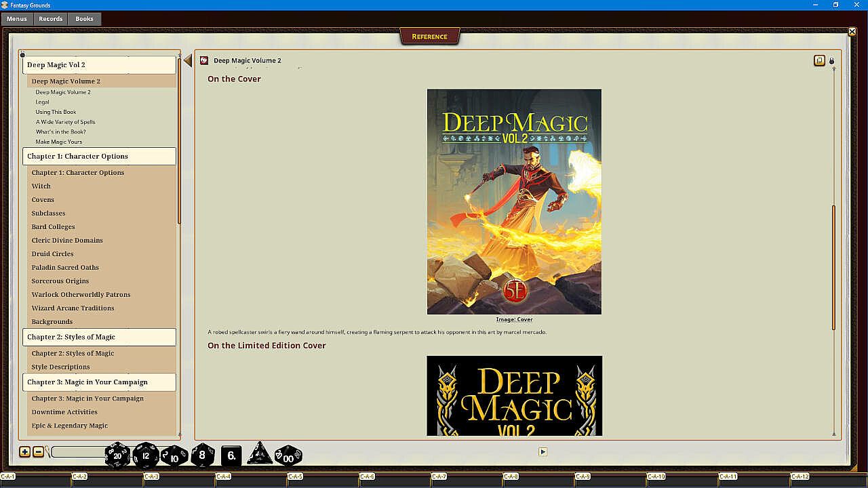Toggle the index panel lock
868x488 pixels.
pyautogui.click(x=22, y=55)
